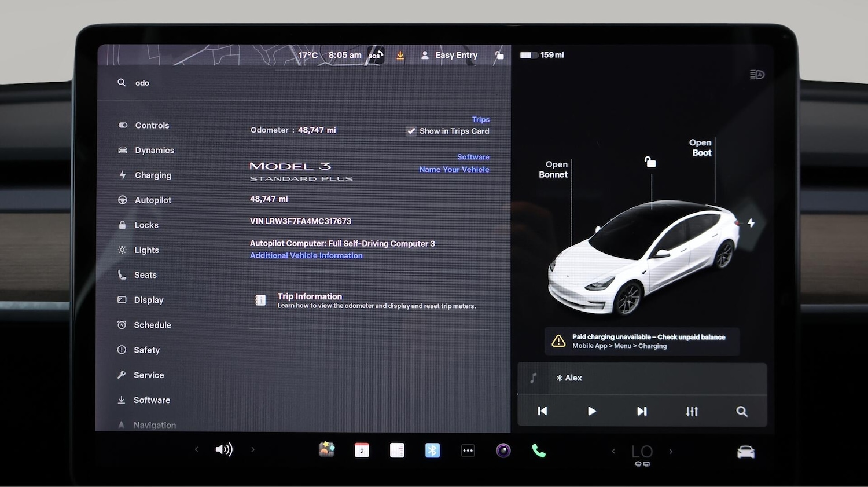This screenshot has width=868, height=487.
Task: Click the software update download arrow
Action: click(x=400, y=56)
